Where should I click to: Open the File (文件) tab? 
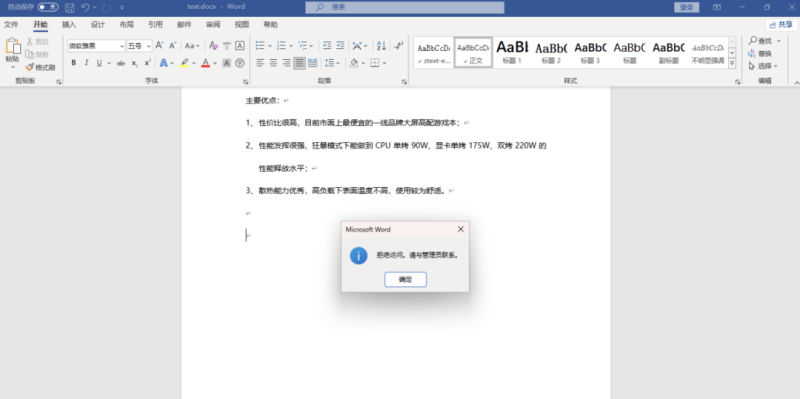11,24
